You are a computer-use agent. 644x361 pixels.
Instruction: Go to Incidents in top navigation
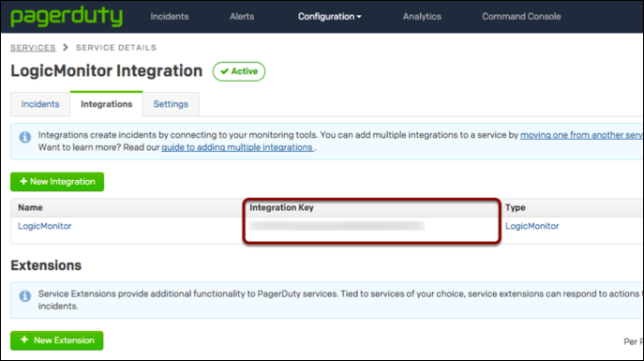coord(170,17)
